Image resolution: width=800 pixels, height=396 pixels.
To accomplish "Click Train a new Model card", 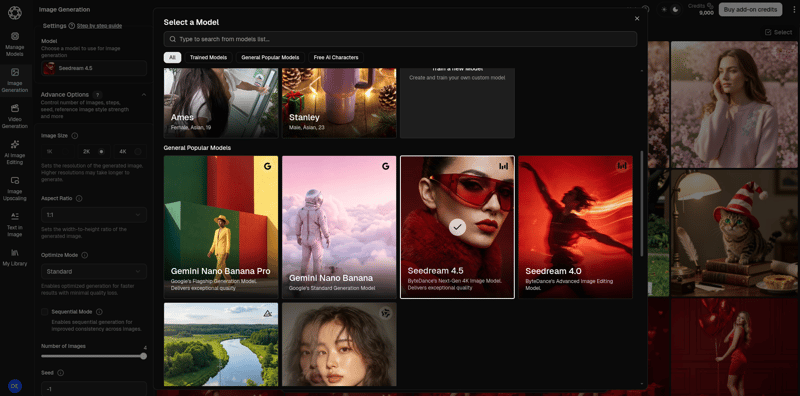I will tap(457, 103).
